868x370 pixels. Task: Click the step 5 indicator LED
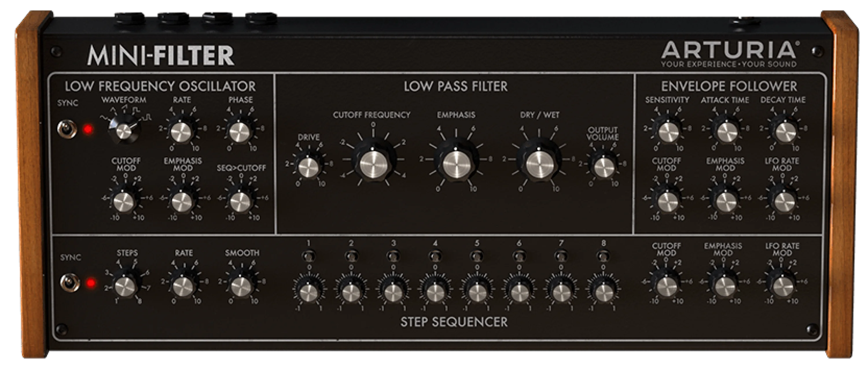477,256
